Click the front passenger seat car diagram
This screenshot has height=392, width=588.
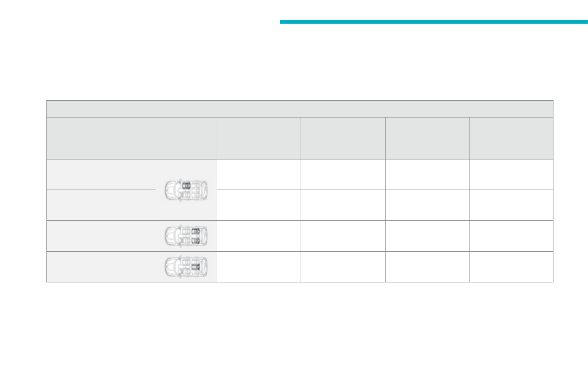pyautogui.click(x=186, y=190)
